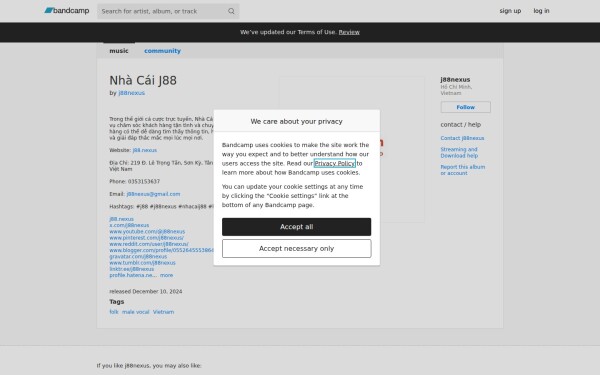Follow j88nexus with the Follow button
The width and height of the screenshot is (600, 375).
pyautogui.click(x=465, y=107)
